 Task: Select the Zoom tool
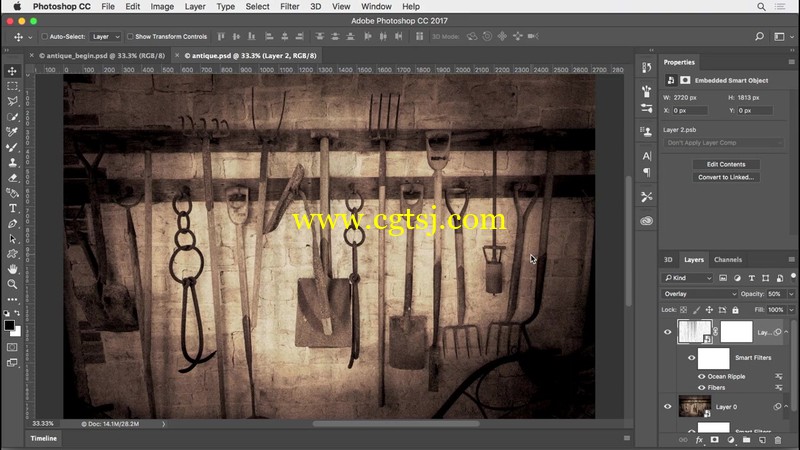pos(12,284)
